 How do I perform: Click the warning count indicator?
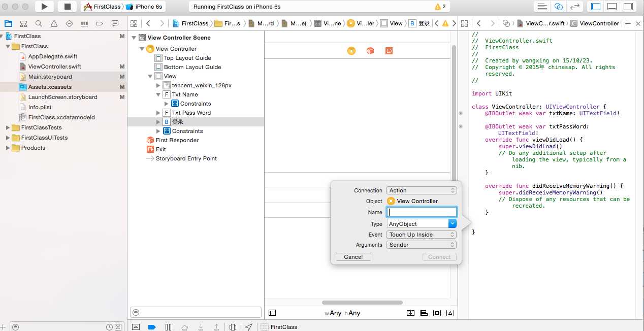click(x=440, y=7)
